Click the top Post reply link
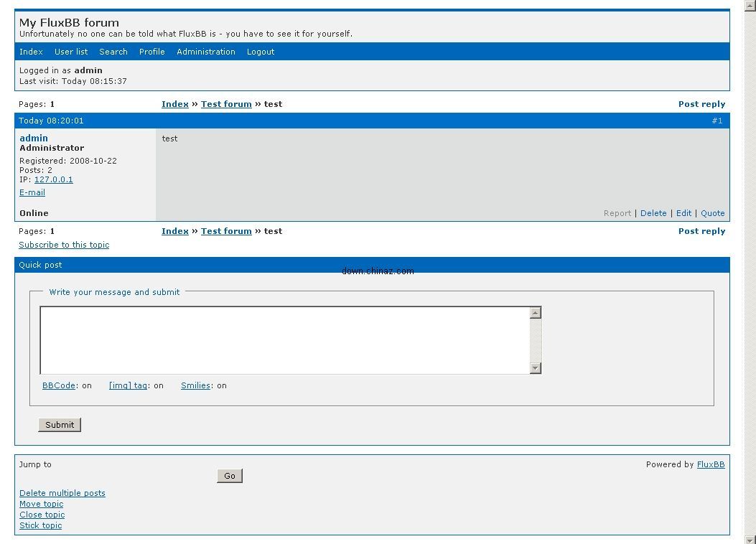Screen dimensions: 756x544 click(701, 104)
